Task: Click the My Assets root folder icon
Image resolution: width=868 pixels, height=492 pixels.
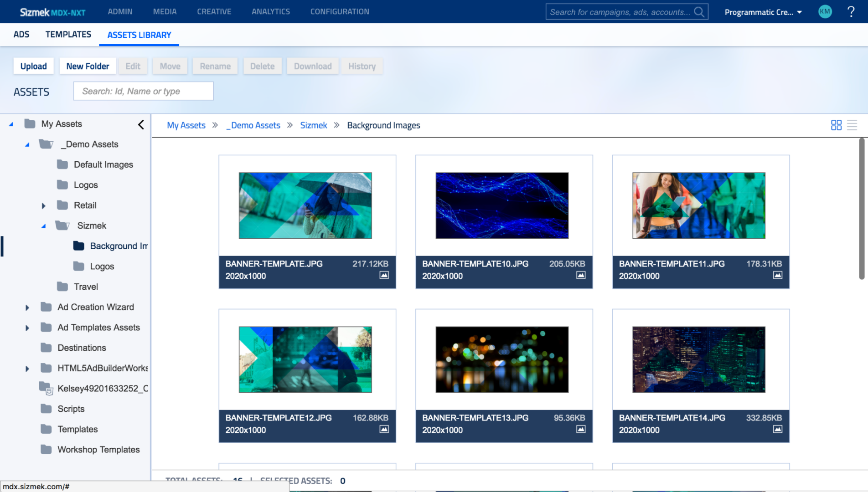Action: click(30, 123)
